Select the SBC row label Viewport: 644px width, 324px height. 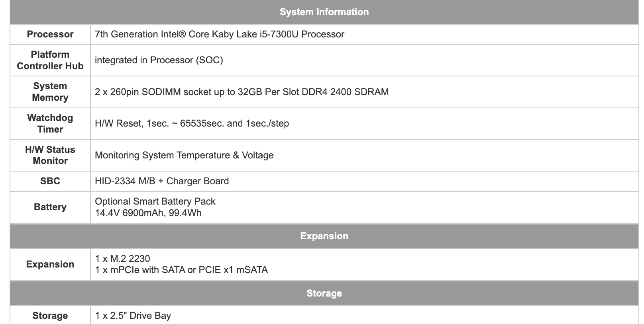tap(50, 181)
